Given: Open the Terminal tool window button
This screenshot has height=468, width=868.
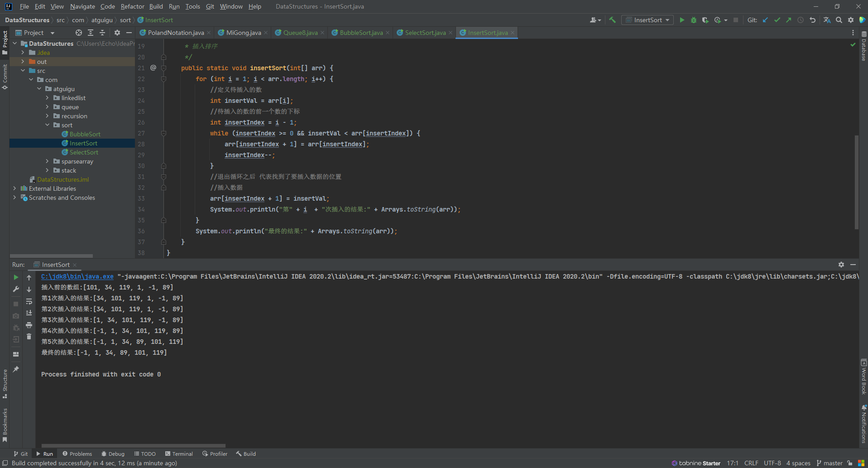Looking at the screenshot, I should (179, 454).
